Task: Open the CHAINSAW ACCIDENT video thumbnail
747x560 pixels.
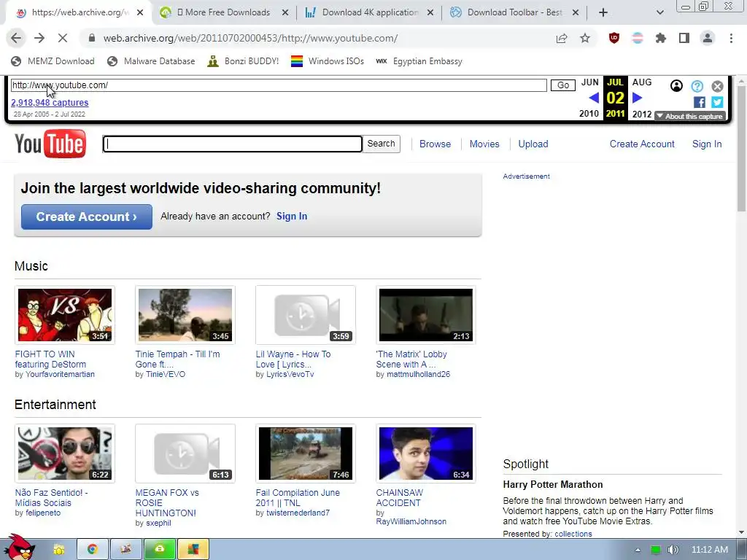Action: (426, 454)
